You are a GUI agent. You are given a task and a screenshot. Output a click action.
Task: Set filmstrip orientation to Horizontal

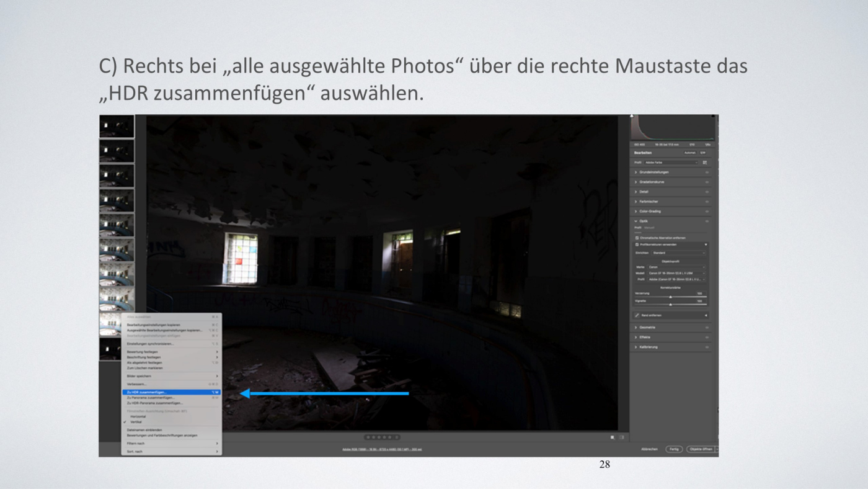[171, 416]
